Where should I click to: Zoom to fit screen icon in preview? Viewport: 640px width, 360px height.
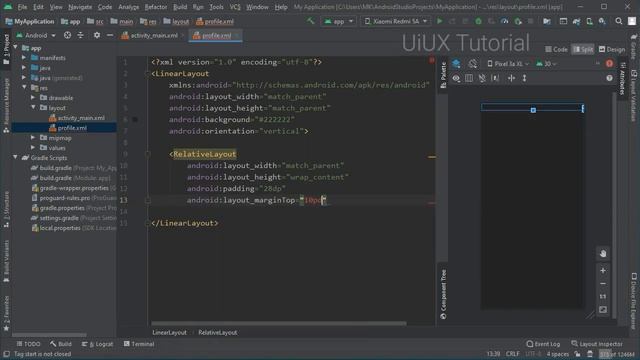(x=603, y=310)
